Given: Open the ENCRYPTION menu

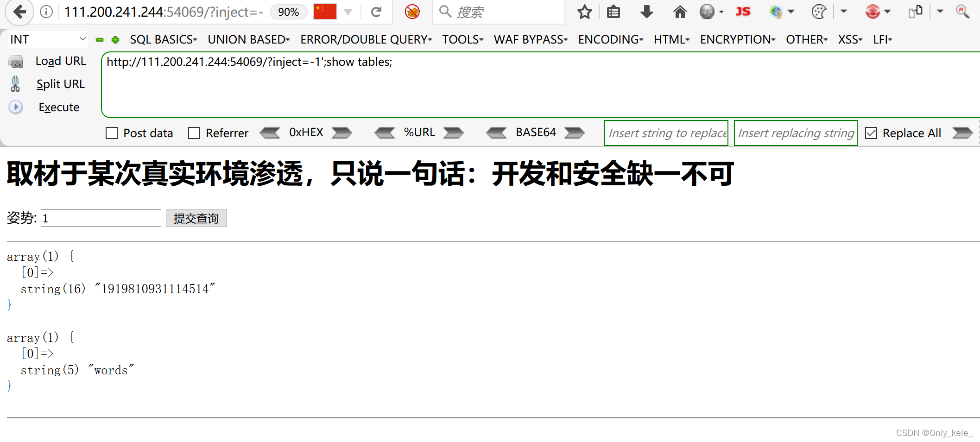Looking at the screenshot, I should (x=738, y=39).
